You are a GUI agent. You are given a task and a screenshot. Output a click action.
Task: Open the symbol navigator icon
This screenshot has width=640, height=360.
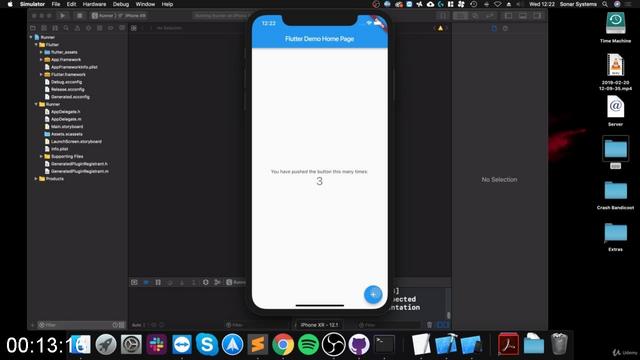(55, 28)
